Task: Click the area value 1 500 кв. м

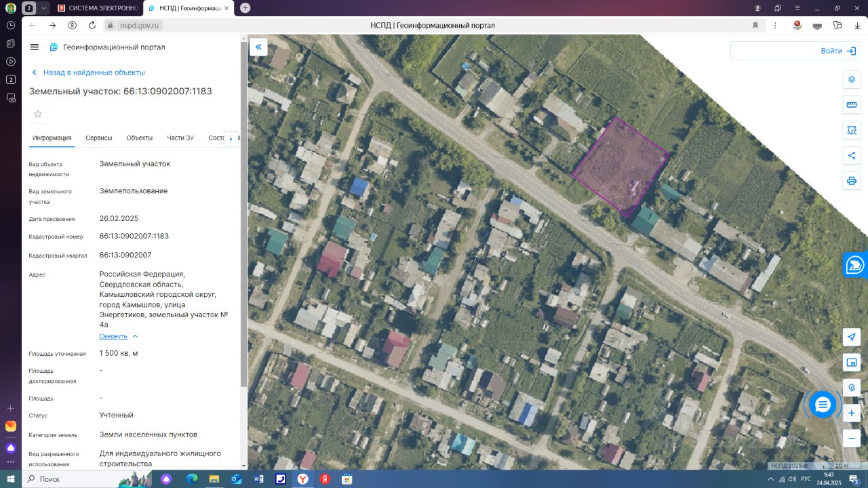Action: [119, 353]
